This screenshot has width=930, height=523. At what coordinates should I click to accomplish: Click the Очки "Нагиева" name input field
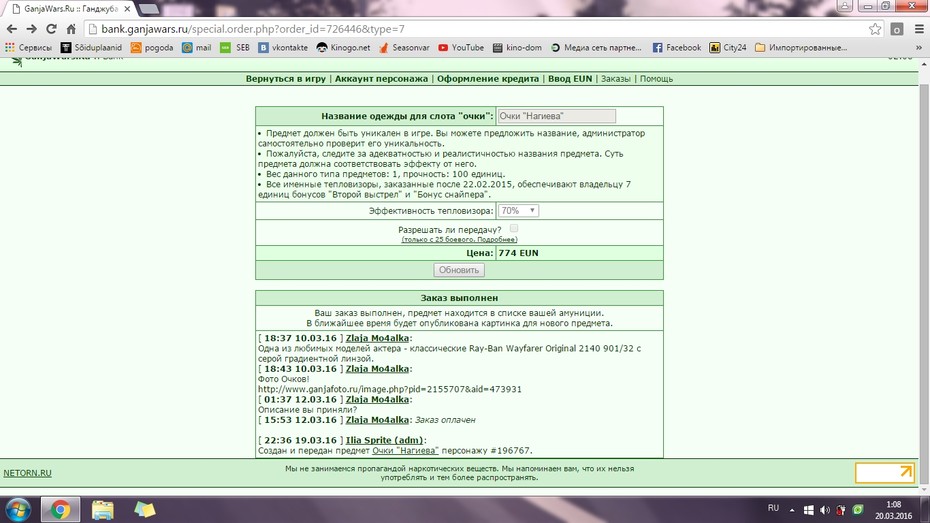556,116
